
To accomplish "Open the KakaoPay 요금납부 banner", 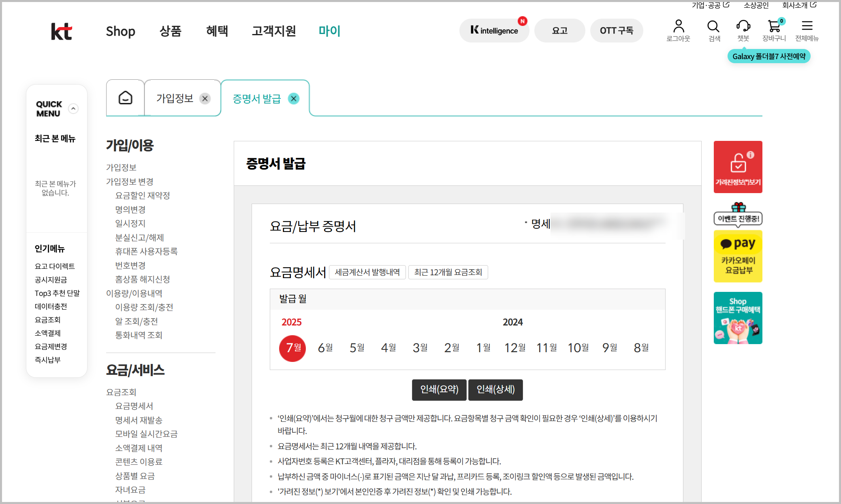I will click(x=738, y=256).
